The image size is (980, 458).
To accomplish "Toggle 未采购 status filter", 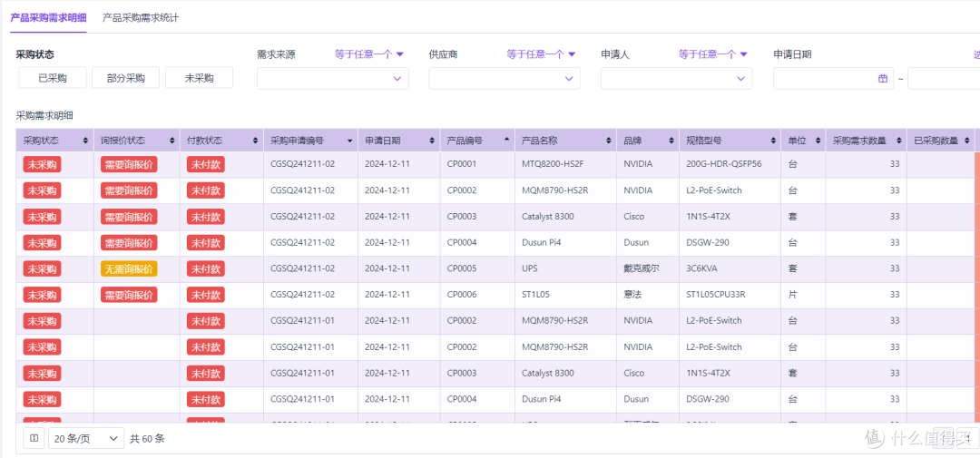I will (199, 78).
